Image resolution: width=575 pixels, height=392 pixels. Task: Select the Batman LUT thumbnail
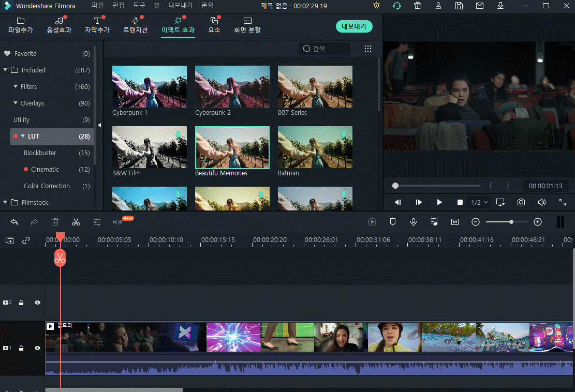[x=315, y=147]
